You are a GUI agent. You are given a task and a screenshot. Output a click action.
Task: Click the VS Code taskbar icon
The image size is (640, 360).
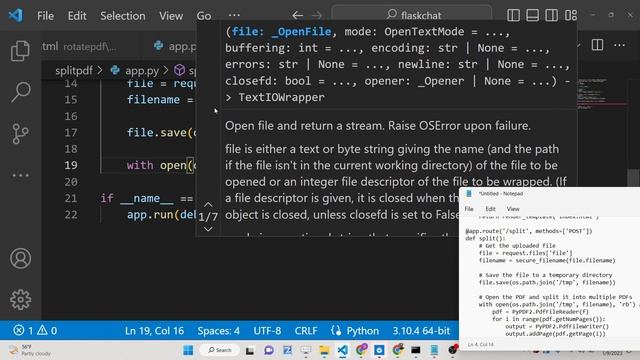click(x=343, y=350)
